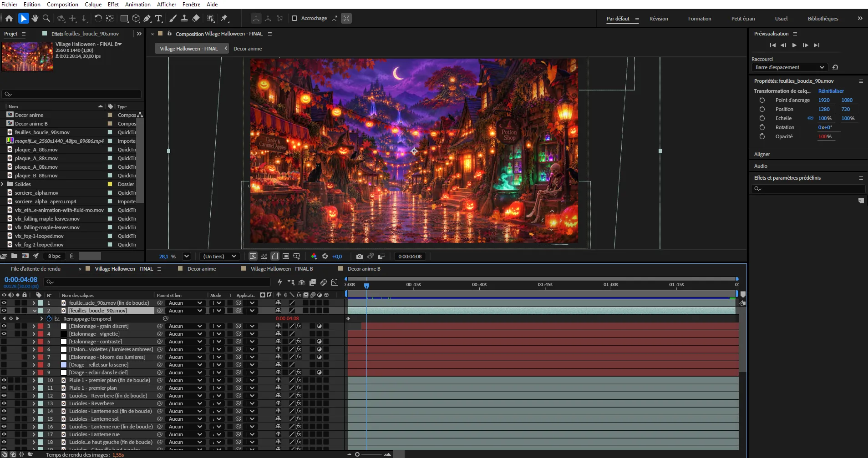Create new folder in Project panel

(x=14, y=256)
